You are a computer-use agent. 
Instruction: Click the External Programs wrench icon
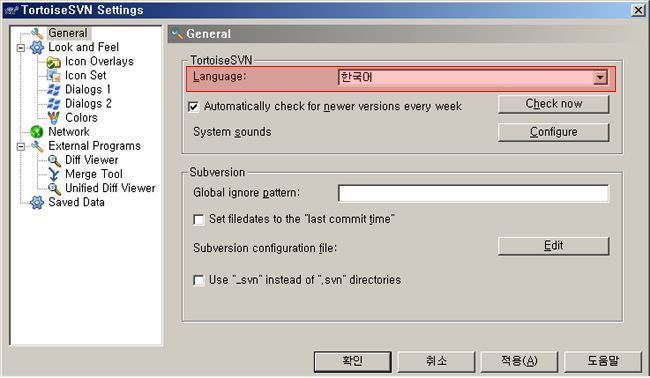click(x=37, y=146)
